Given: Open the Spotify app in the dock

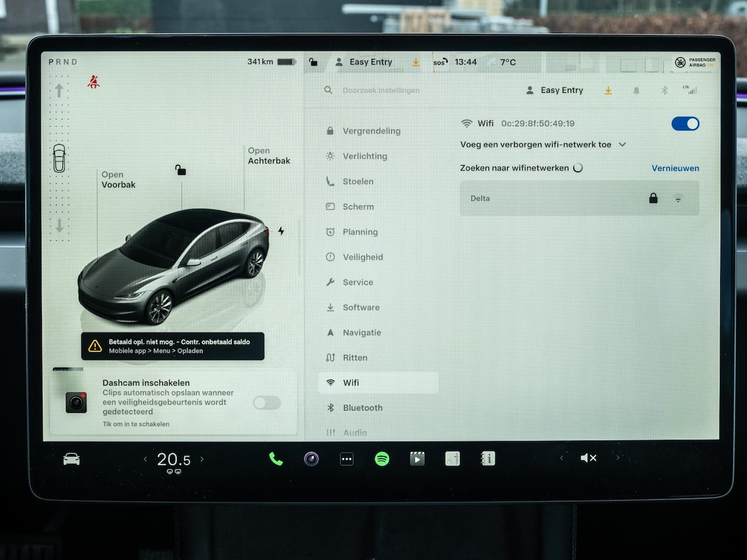Looking at the screenshot, I should click(382, 459).
